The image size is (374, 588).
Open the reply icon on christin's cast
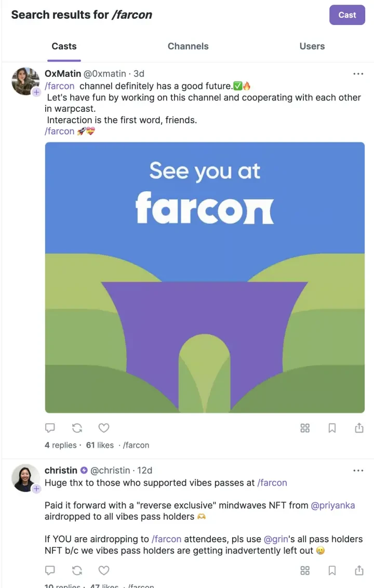(50, 570)
